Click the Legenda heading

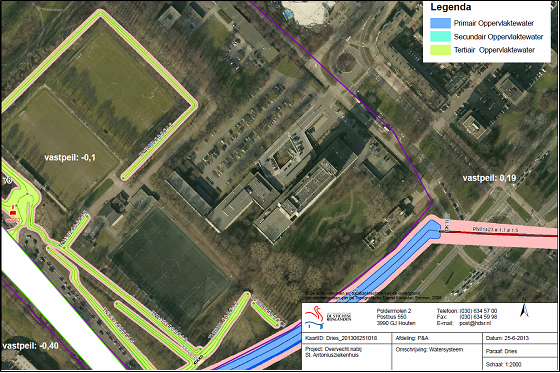450,7
